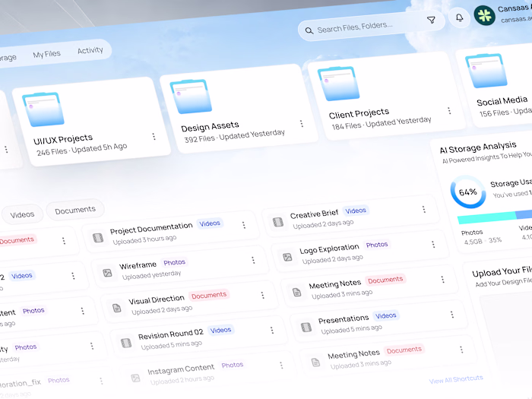Open Design Assets more options menu

tap(302, 123)
